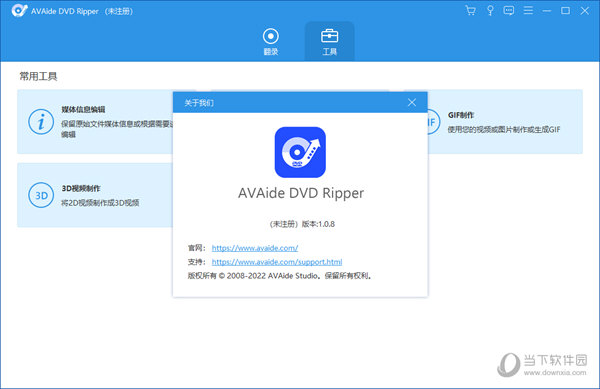Minimize the AVAide DVD Ripper window
600x389 pixels.
547,11
